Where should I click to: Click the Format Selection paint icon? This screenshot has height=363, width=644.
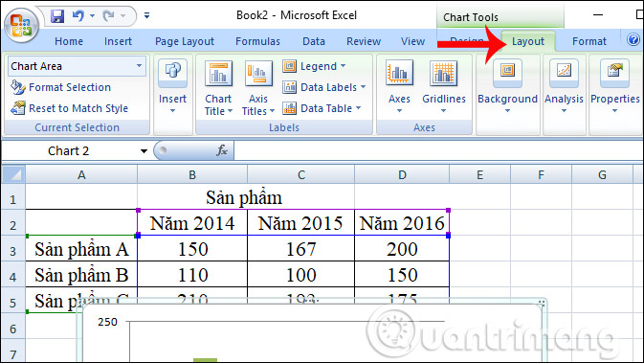tap(17, 87)
